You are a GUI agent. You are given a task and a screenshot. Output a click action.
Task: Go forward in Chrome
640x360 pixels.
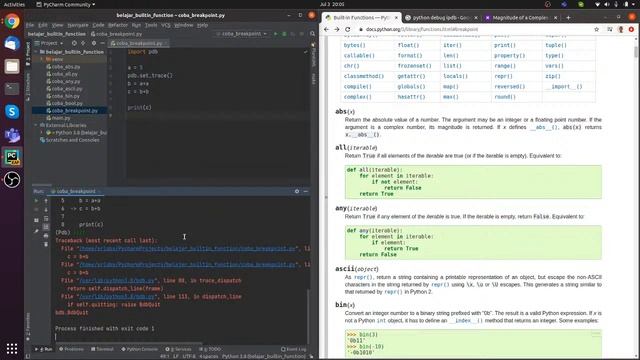[337, 29]
